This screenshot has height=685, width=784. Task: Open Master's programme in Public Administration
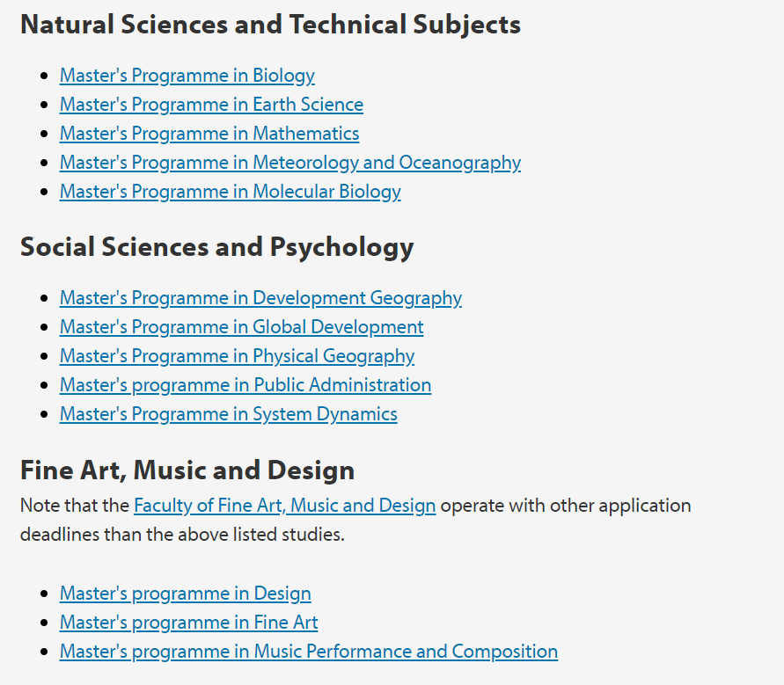click(245, 385)
